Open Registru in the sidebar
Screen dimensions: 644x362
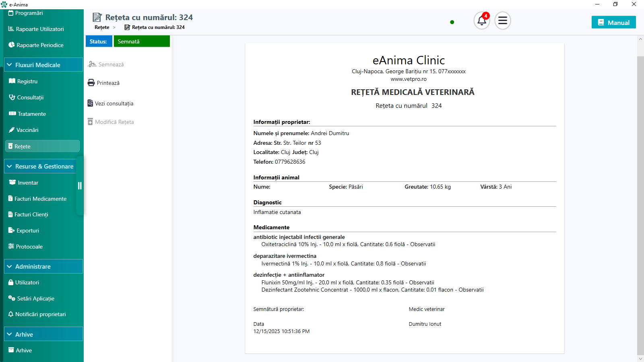(x=27, y=81)
